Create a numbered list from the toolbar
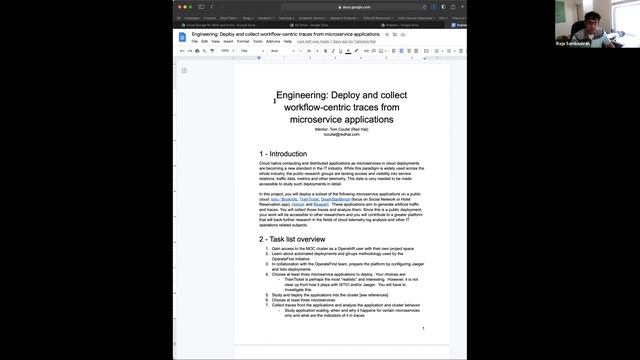This screenshot has height=360, width=640. click(x=437, y=51)
